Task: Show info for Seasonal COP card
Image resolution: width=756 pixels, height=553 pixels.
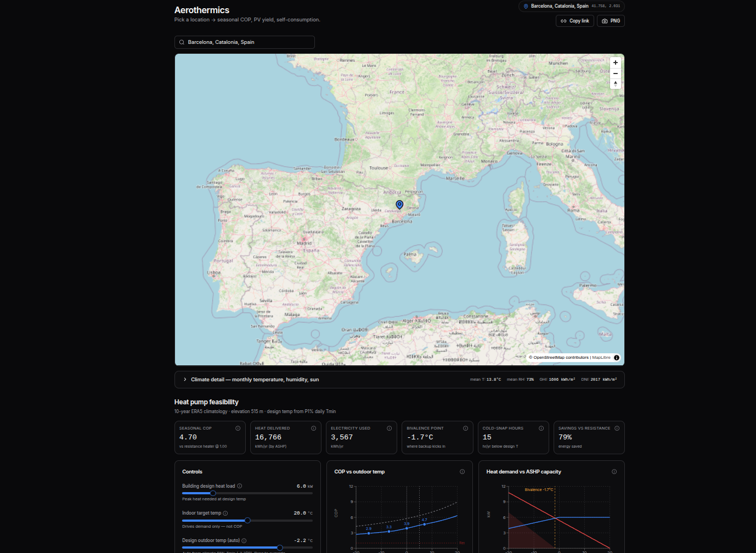Action: tap(238, 428)
